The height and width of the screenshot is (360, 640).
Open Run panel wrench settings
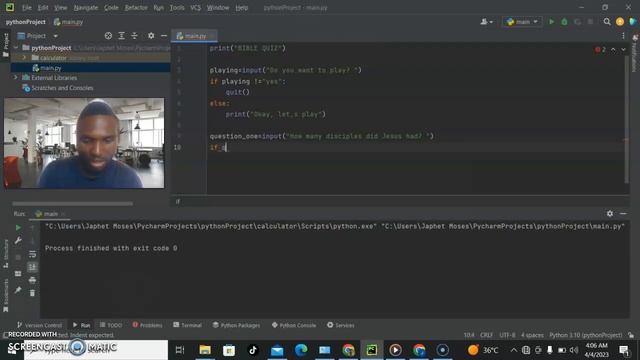click(x=18, y=241)
